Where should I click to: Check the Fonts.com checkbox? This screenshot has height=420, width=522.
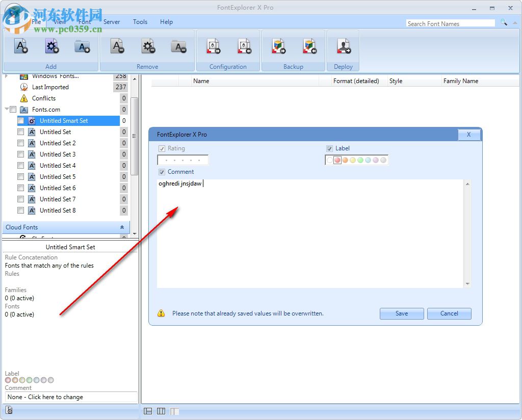click(13, 110)
